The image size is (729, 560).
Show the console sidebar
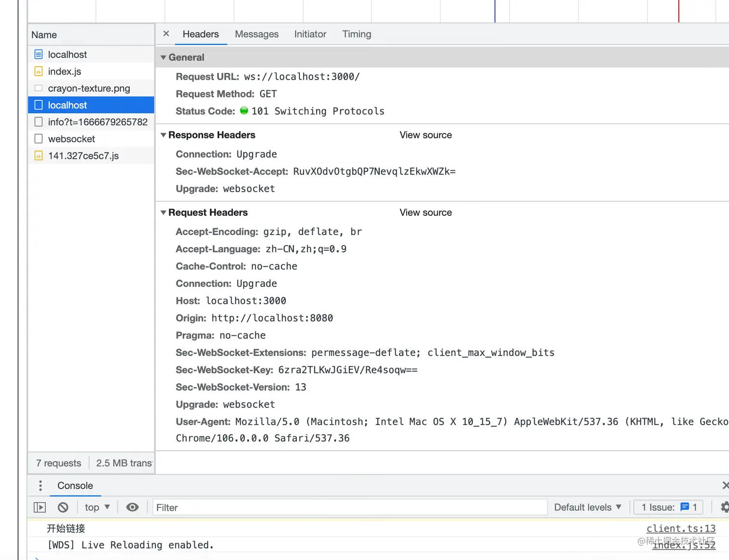pyautogui.click(x=40, y=507)
